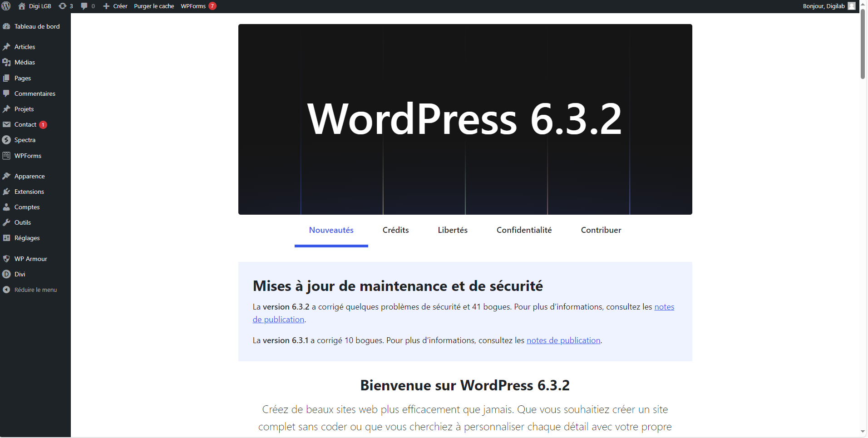The width and height of the screenshot is (868, 438).
Task: Switch to the Crédits tab
Action: (395, 230)
